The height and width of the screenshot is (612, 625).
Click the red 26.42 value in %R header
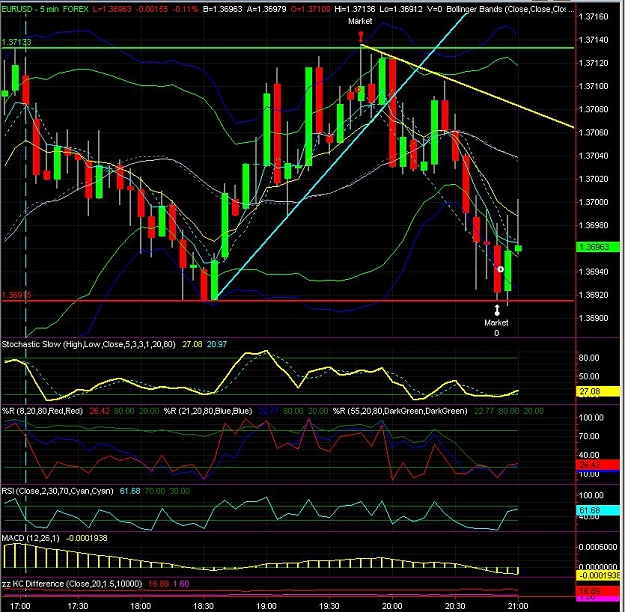point(99,411)
